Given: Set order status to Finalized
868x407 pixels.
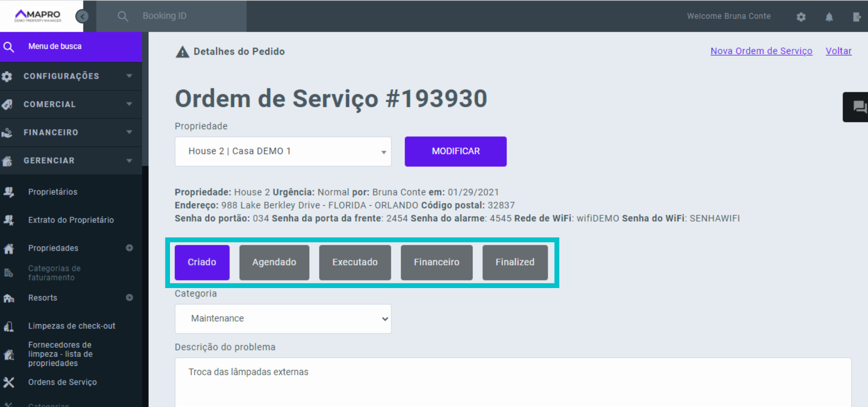Looking at the screenshot, I should tap(514, 262).
